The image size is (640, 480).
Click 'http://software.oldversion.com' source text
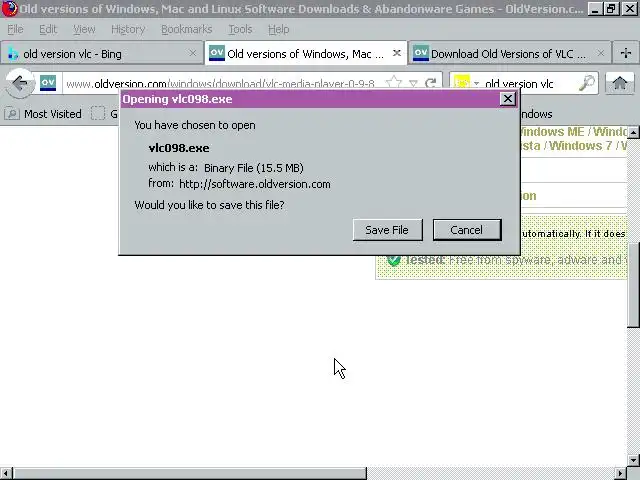(x=255, y=184)
